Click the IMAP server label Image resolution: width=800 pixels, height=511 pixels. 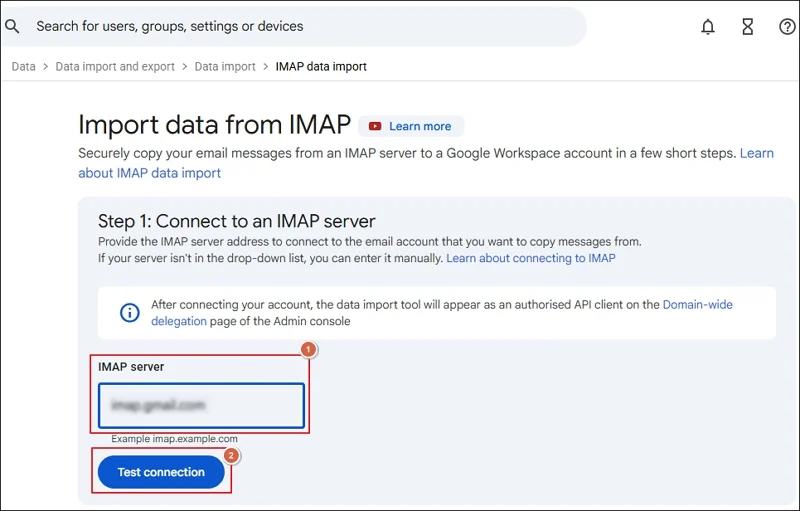click(x=131, y=367)
